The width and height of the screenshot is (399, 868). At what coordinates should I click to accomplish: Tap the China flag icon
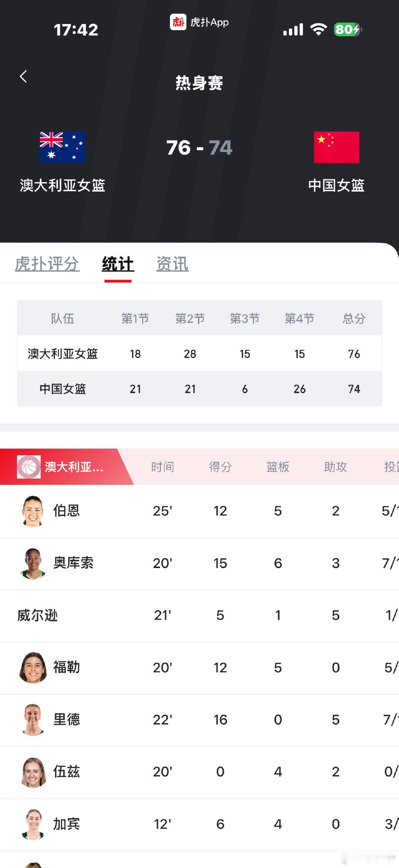coord(337,147)
